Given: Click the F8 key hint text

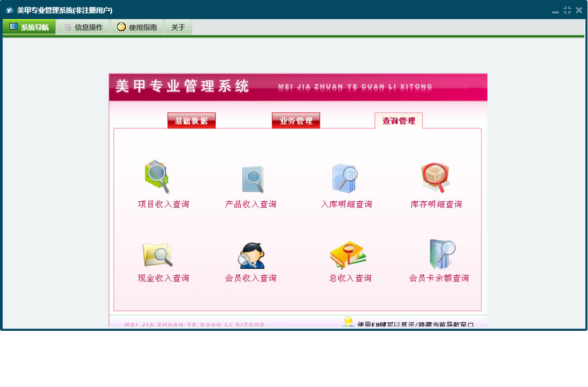Looking at the screenshot, I should click(415, 324).
